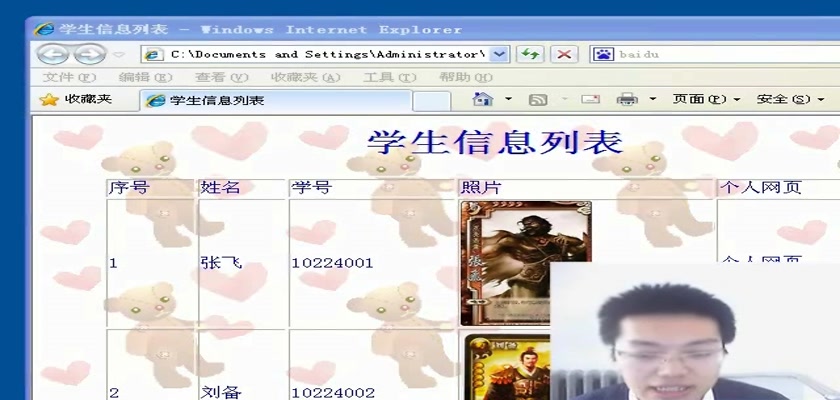Click the 个人网页 column header
840x400 pixels.
point(761,187)
